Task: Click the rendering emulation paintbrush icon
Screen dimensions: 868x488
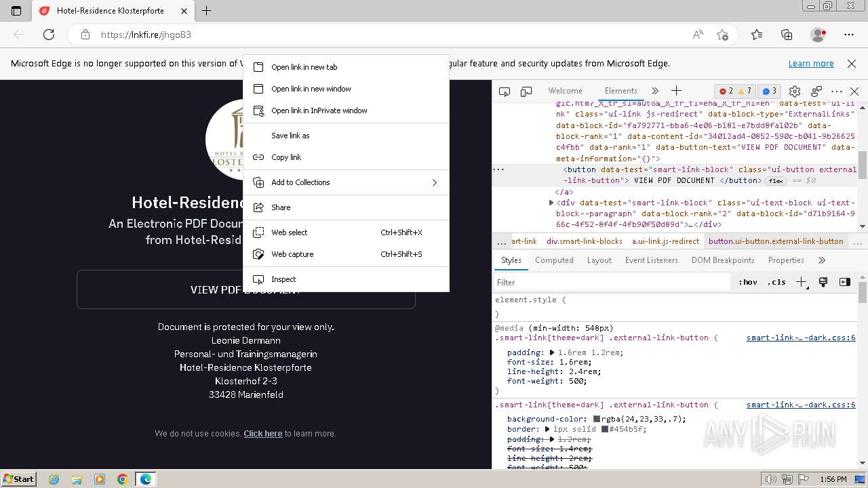Action: (823, 283)
